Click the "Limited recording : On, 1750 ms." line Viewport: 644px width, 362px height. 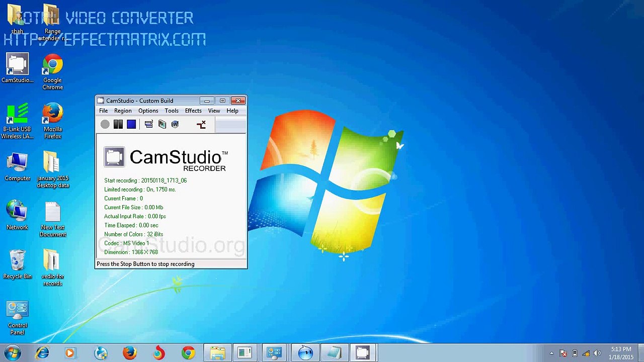tap(140, 190)
